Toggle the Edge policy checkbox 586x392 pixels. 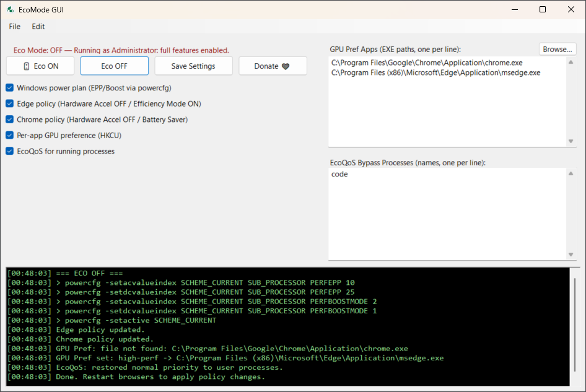(10, 103)
